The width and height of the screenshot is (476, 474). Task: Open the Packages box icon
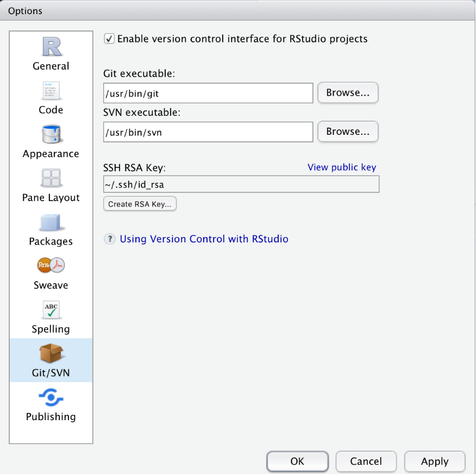51,222
